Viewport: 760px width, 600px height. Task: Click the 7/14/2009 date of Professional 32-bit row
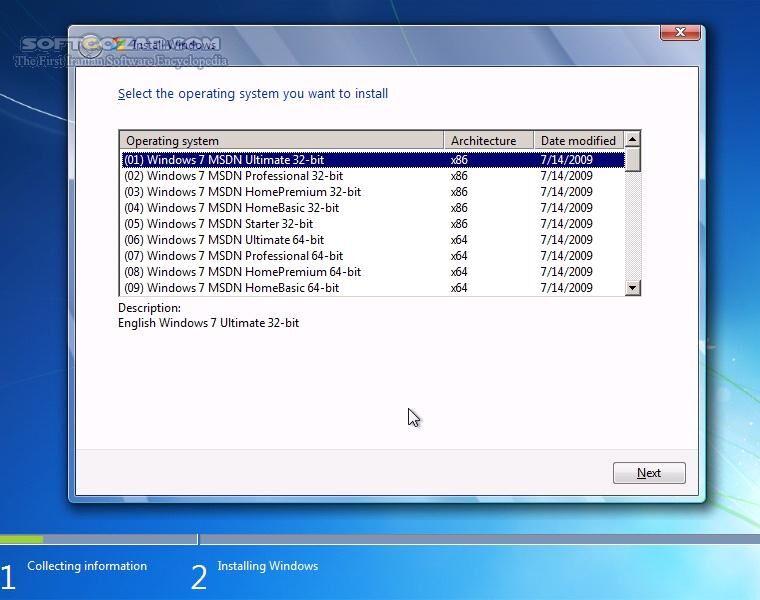pos(567,176)
